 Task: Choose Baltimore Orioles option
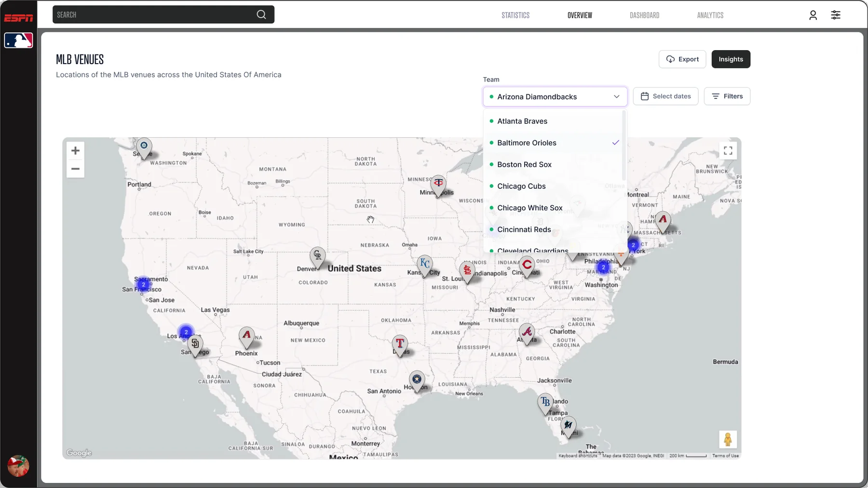point(553,143)
